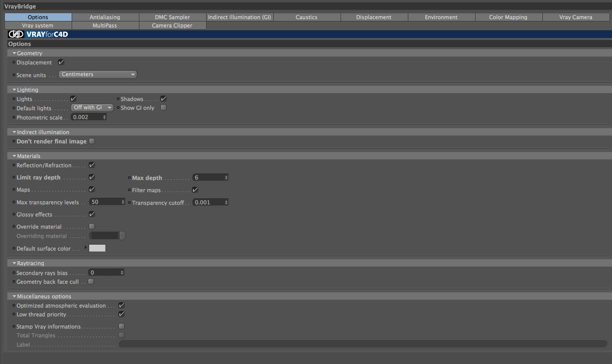This screenshot has width=612, height=364.
Task: Disable the Lights checkbox
Action: click(x=74, y=99)
